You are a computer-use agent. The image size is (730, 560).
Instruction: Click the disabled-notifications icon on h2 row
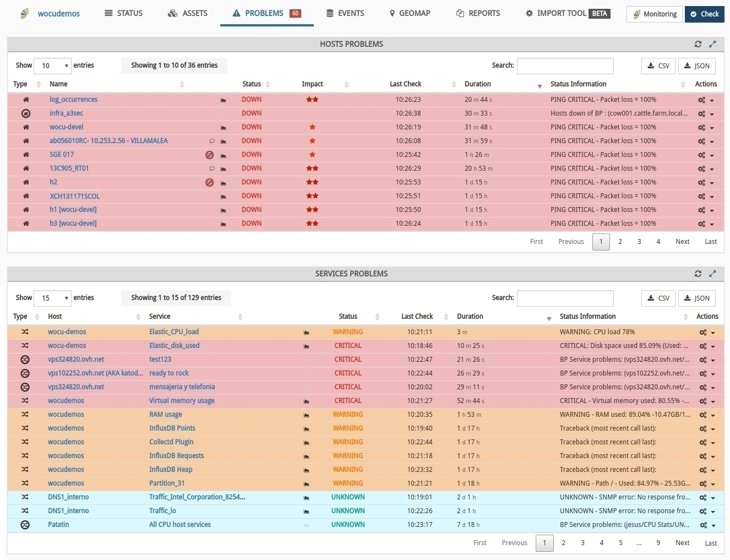click(210, 183)
